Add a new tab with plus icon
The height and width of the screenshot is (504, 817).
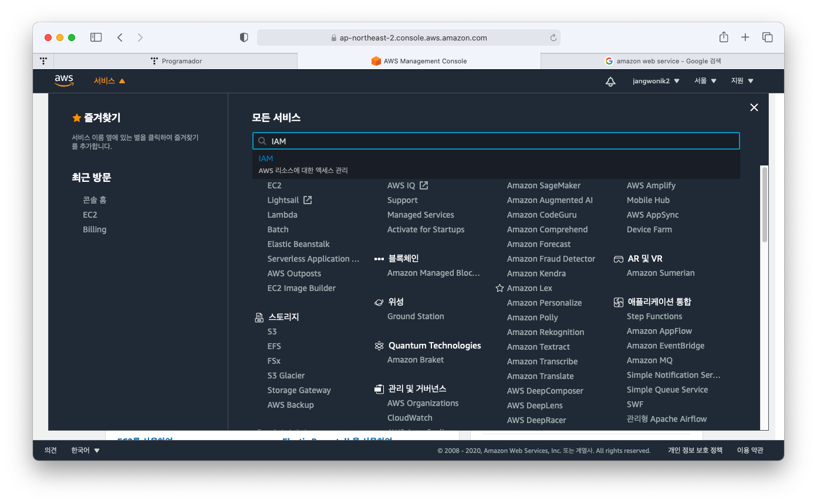click(745, 38)
